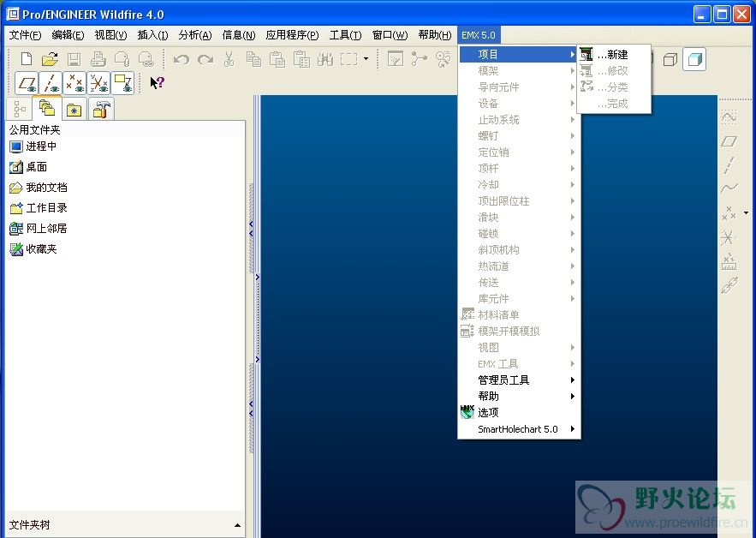Toggle datum planes display
Viewport: 756px width, 538px height.
(27, 83)
